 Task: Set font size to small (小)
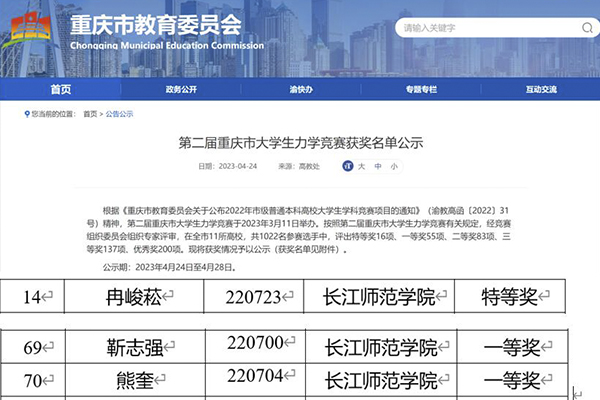click(393, 166)
